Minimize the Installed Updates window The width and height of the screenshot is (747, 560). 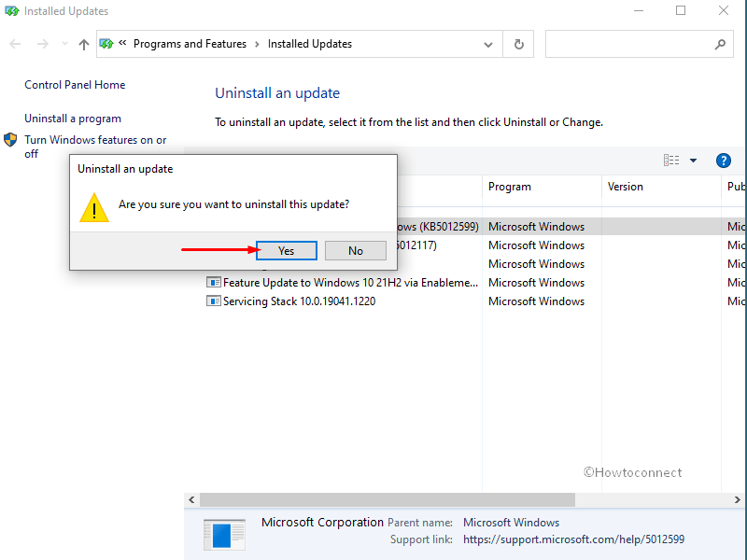pyautogui.click(x=639, y=10)
